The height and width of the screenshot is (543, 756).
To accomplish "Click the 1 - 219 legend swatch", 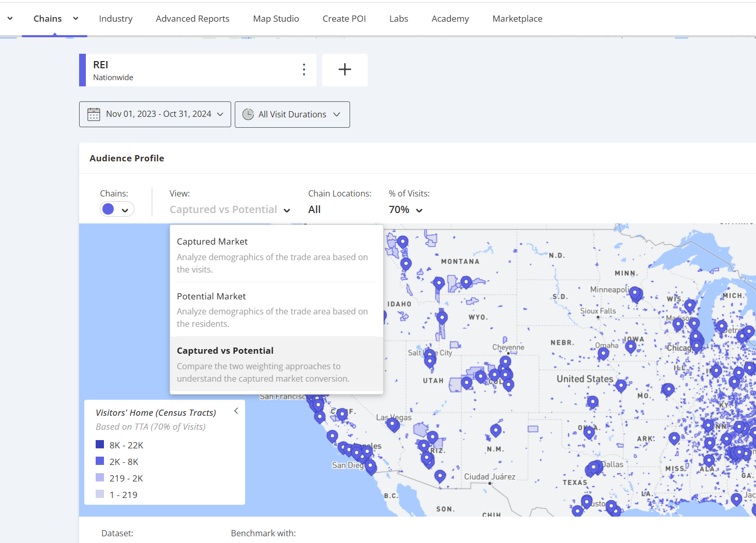I will click(x=100, y=494).
